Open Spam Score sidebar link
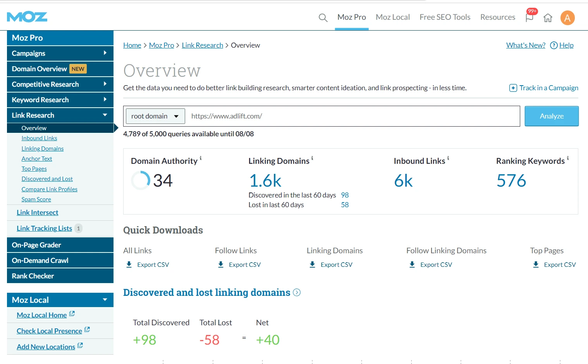This screenshot has width=588, height=364. pyautogui.click(x=36, y=199)
